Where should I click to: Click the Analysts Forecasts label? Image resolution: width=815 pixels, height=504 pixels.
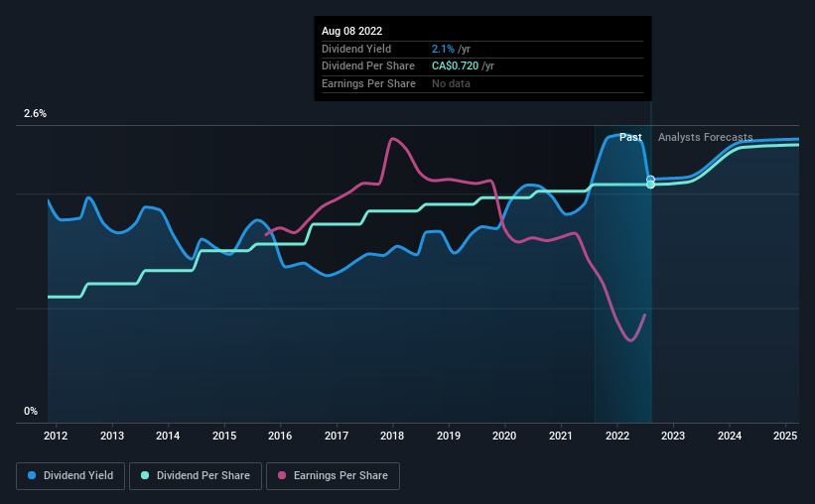tap(706, 137)
